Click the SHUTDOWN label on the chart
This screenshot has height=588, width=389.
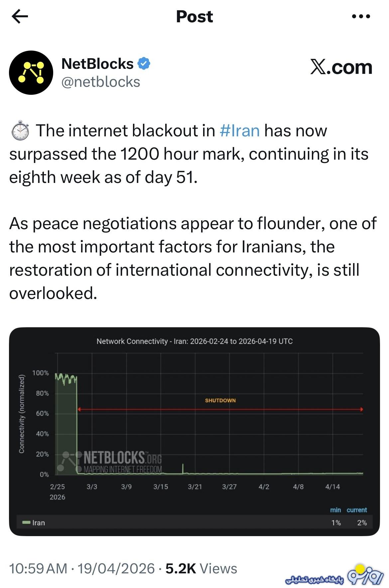click(x=220, y=400)
